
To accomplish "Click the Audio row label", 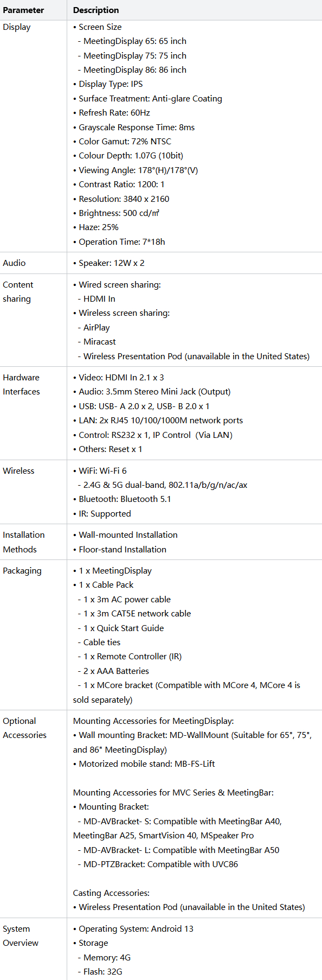I will (14, 263).
